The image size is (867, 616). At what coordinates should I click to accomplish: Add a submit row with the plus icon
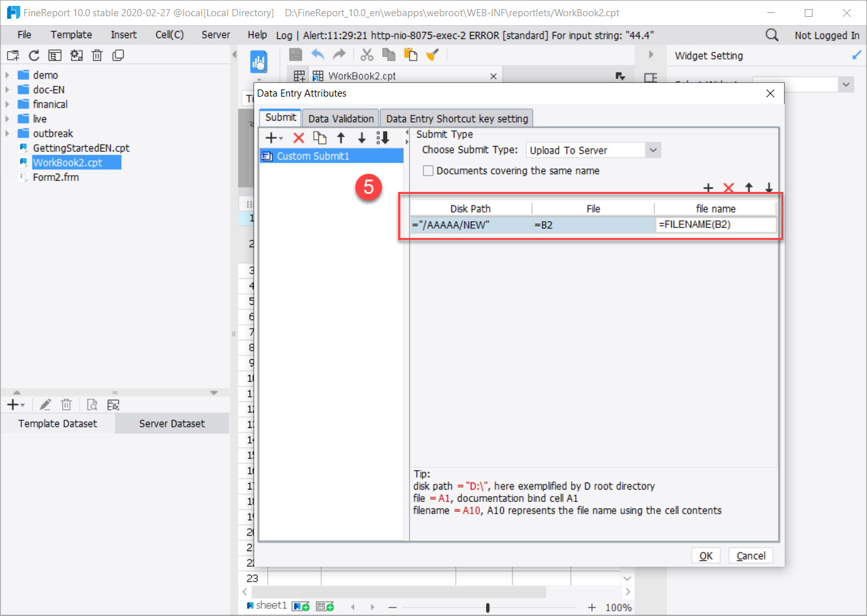point(708,187)
